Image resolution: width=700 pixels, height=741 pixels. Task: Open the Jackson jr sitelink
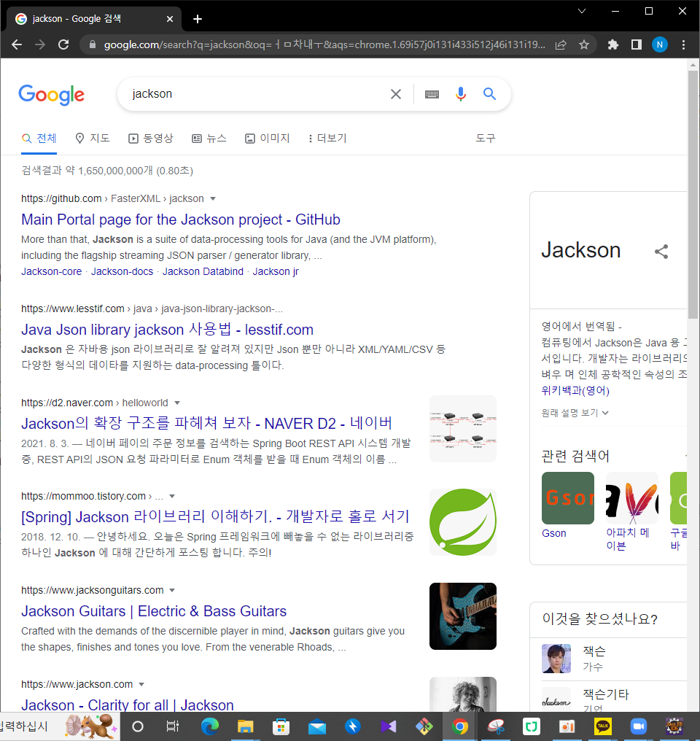[x=276, y=272]
